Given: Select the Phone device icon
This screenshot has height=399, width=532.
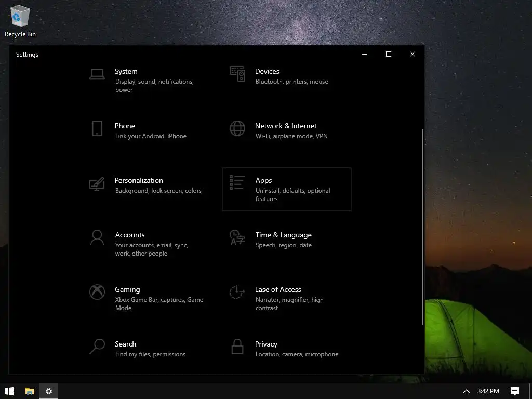Looking at the screenshot, I should point(97,129).
